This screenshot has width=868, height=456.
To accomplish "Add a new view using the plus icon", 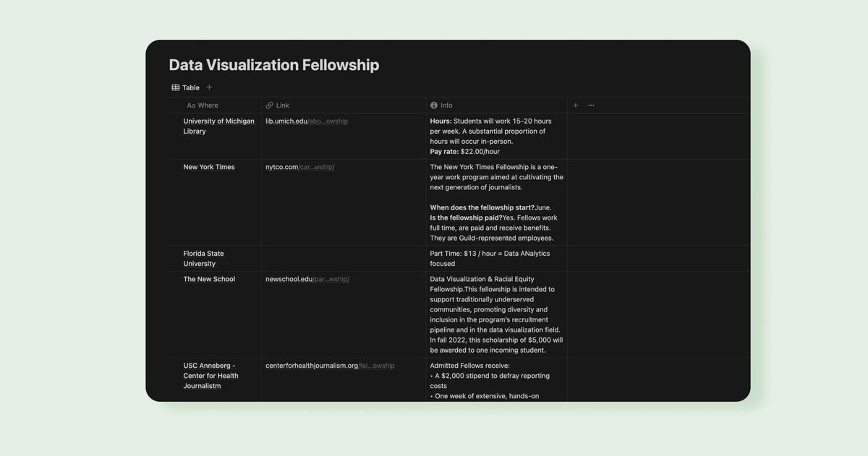I will coord(209,87).
